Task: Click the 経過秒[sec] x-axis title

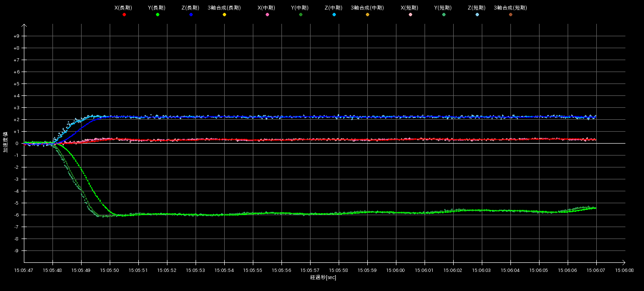Action: pyautogui.click(x=323, y=277)
